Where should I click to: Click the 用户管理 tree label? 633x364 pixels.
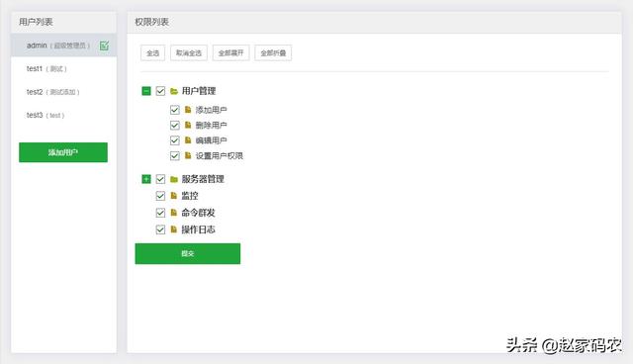pyautogui.click(x=199, y=91)
